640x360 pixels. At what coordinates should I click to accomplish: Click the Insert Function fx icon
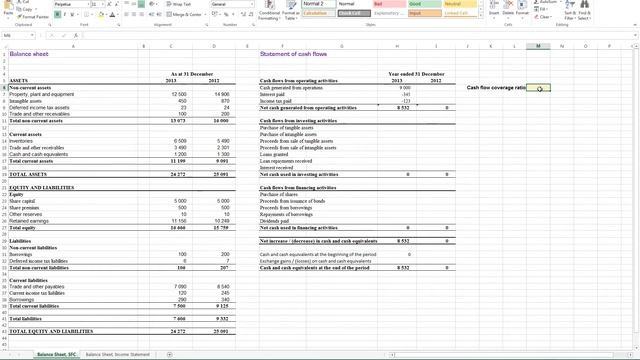pyautogui.click(x=76, y=36)
